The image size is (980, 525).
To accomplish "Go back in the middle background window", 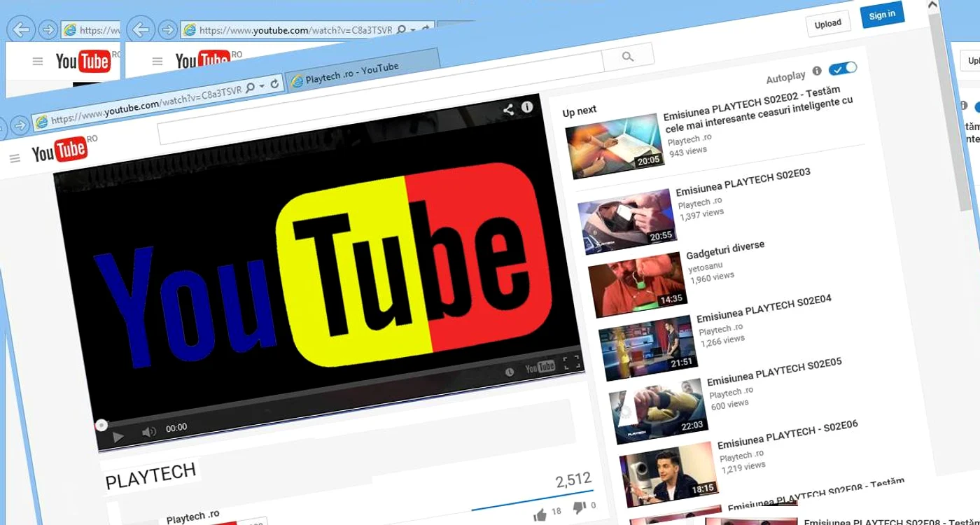I will point(141,29).
